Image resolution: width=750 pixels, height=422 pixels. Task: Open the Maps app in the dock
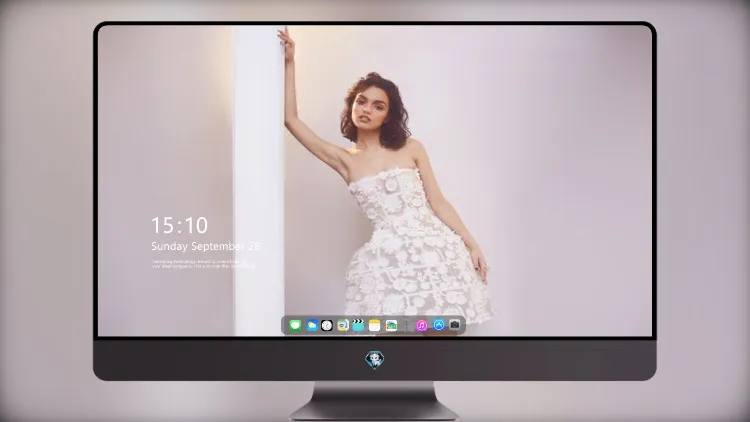pos(343,325)
